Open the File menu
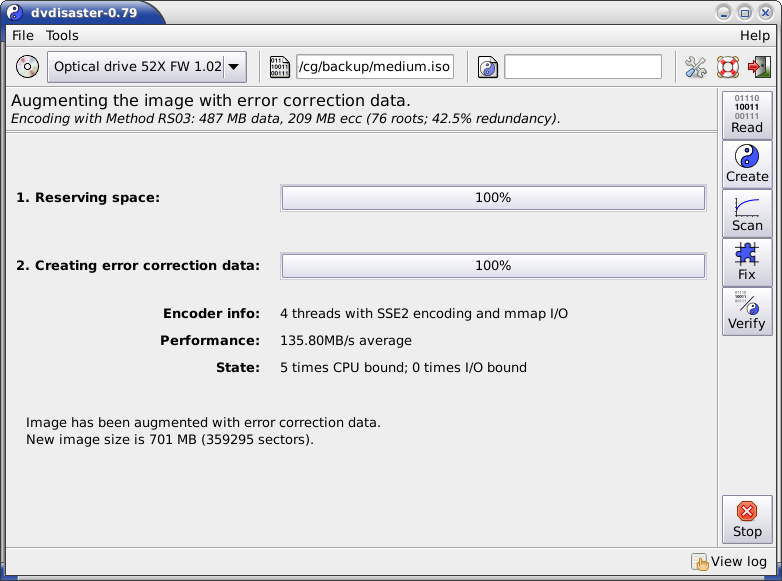782x581 pixels. pos(22,35)
